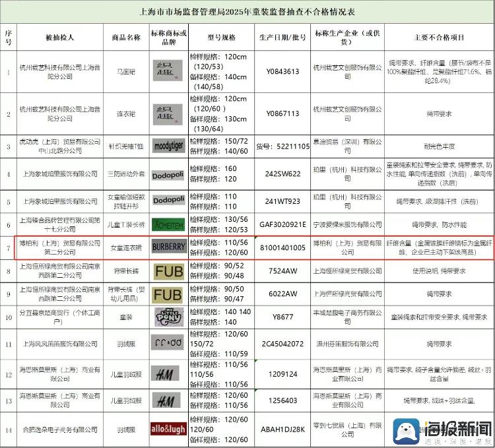Viewport: 495px width, 448px height.
Task: Click the H&M logo beside batch 1209124
Action: tap(165, 374)
